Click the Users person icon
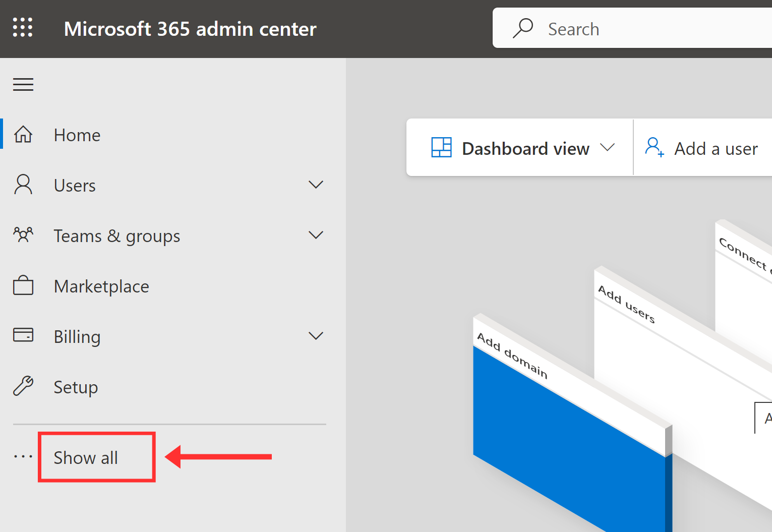772x532 pixels. coord(23,185)
